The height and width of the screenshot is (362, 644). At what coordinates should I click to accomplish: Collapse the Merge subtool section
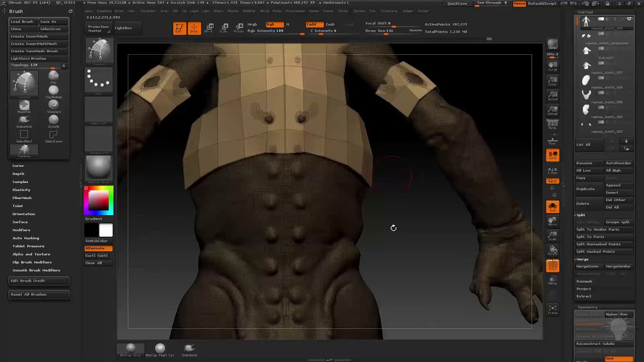tap(582, 259)
